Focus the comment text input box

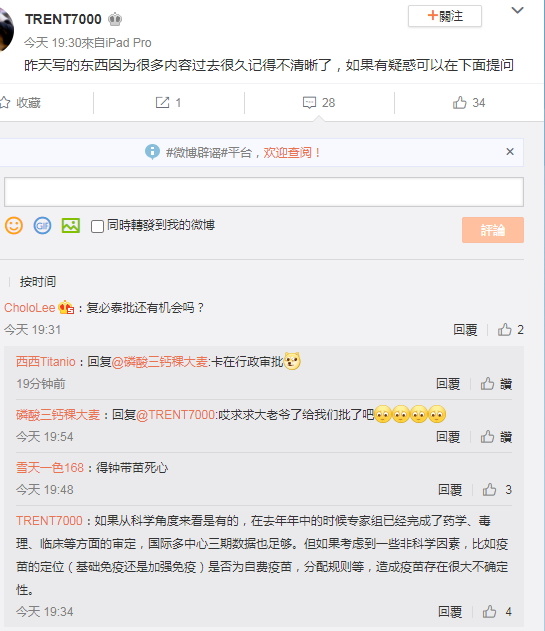click(264, 192)
